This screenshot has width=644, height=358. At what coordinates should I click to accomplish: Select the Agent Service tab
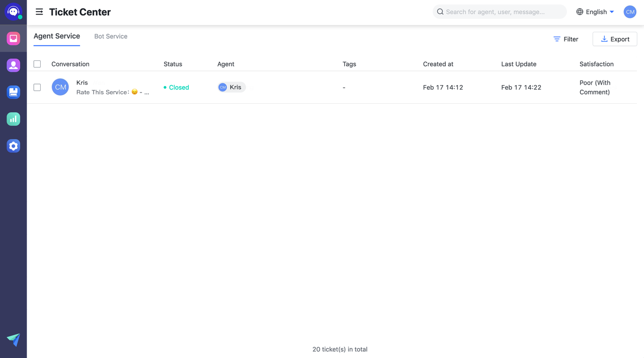coord(57,36)
